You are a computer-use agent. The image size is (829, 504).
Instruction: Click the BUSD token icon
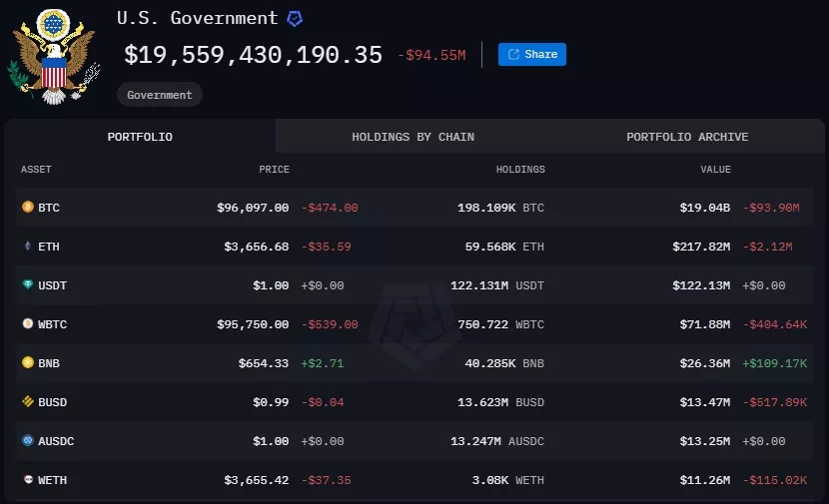(x=27, y=402)
